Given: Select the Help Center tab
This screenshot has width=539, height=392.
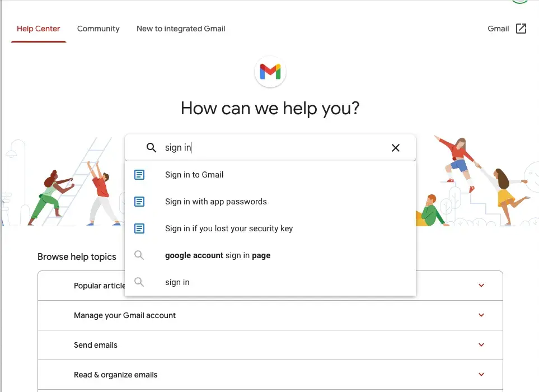Looking at the screenshot, I should click(x=38, y=29).
